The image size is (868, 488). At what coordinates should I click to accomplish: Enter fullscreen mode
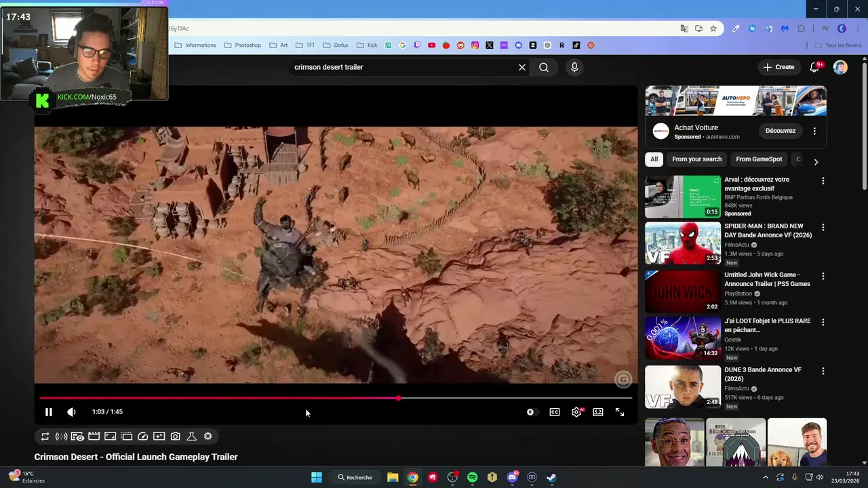(x=620, y=412)
